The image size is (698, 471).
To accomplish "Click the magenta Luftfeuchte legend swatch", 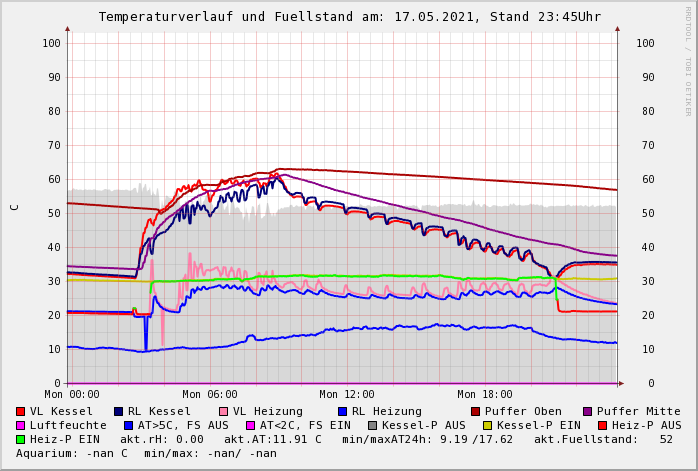I will (21, 425).
